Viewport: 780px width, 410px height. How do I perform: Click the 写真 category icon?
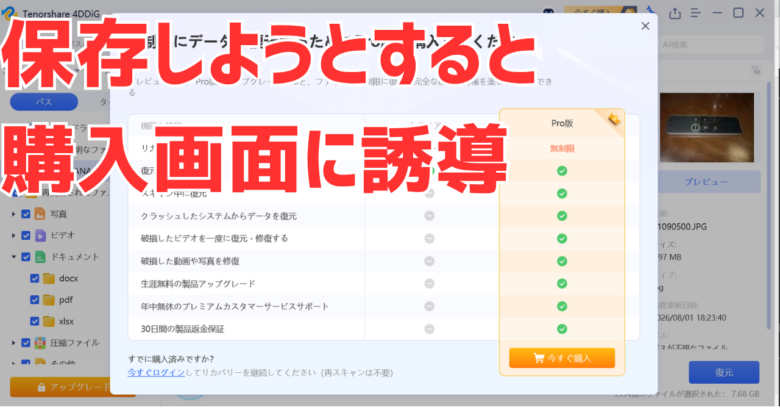point(40,214)
